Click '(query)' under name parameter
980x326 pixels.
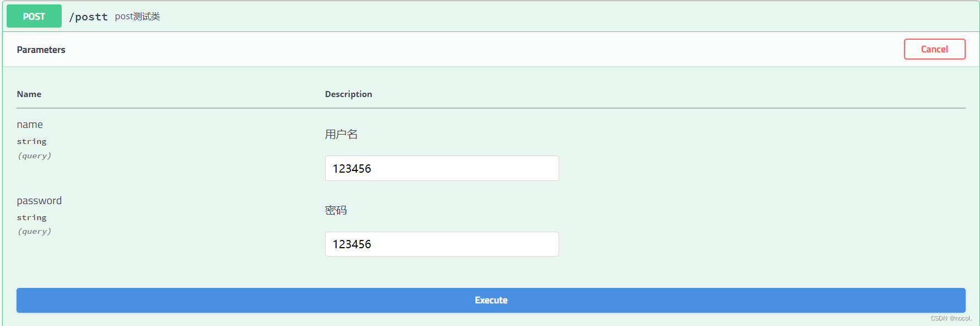coord(34,156)
